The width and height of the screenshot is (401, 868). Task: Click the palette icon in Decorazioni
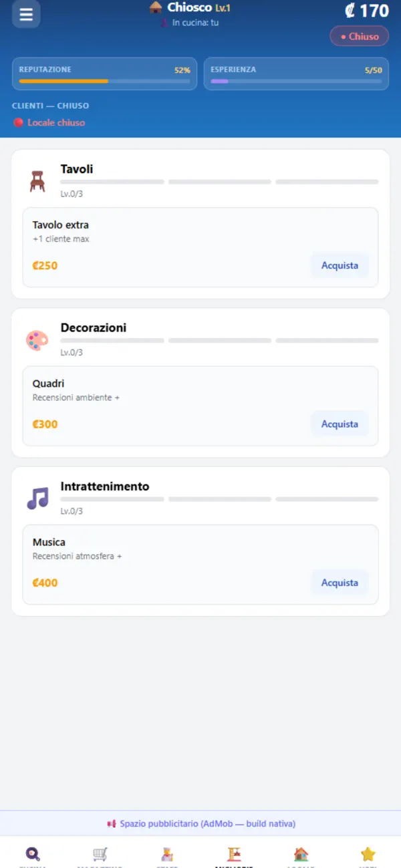coord(37,340)
